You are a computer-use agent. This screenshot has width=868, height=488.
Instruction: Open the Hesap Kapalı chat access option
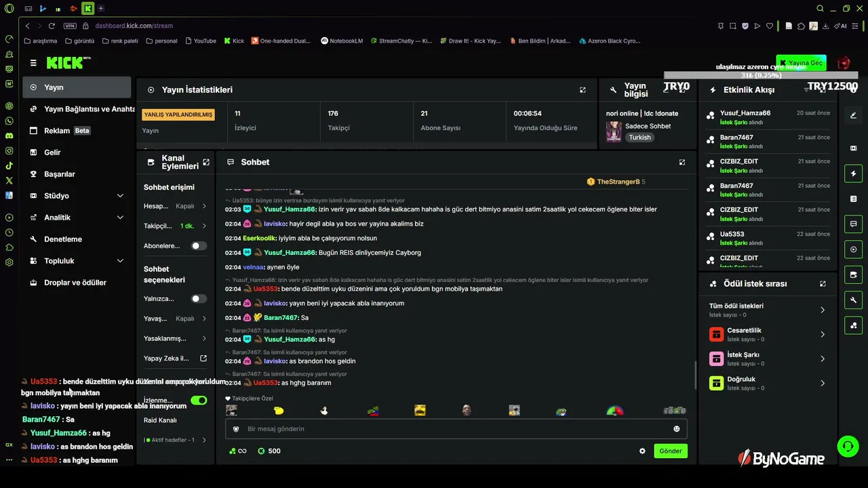[x=176, y=206]
